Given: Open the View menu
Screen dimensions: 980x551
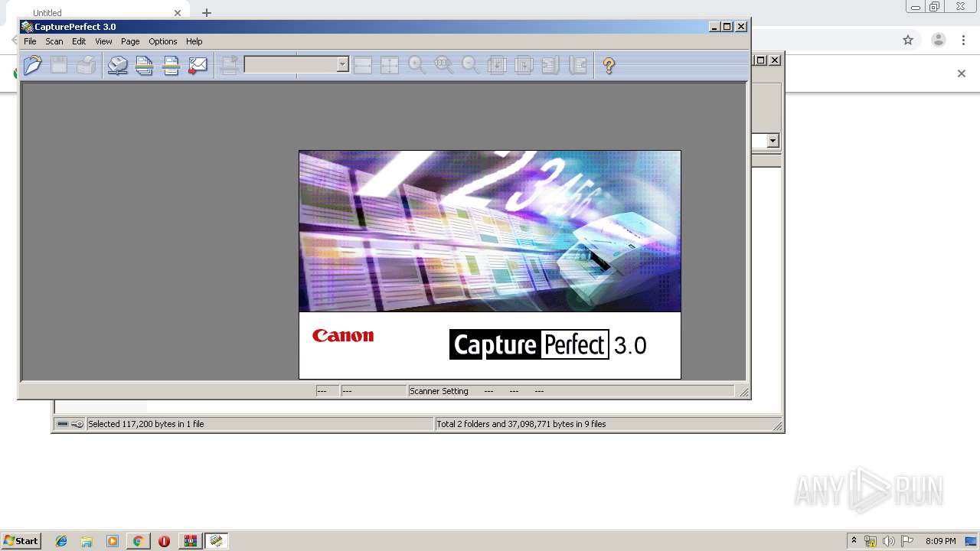Looking at the screenshot, I should point(103,41).
